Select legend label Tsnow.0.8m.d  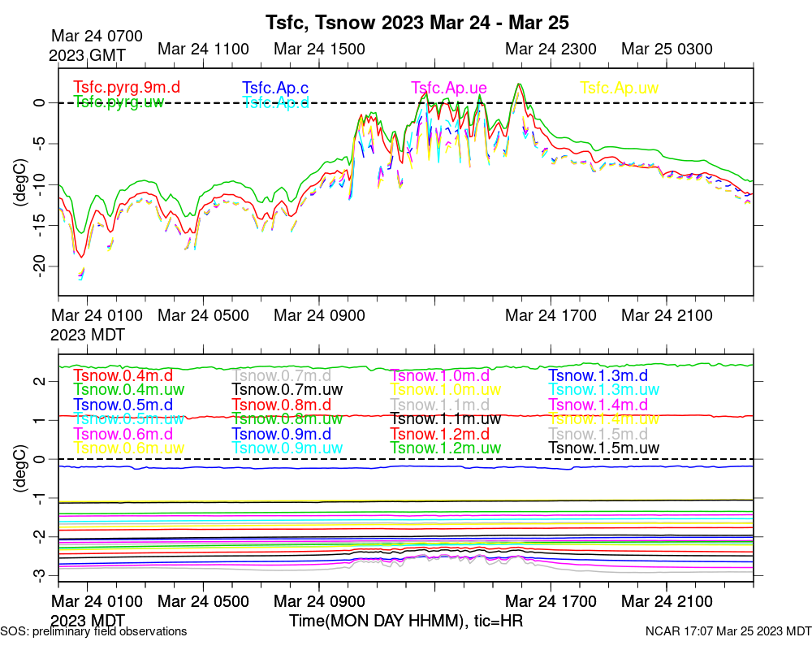(x=282, y=405)
